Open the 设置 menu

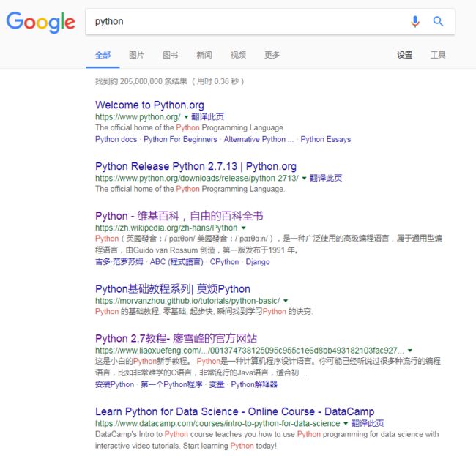pos(405,55)
